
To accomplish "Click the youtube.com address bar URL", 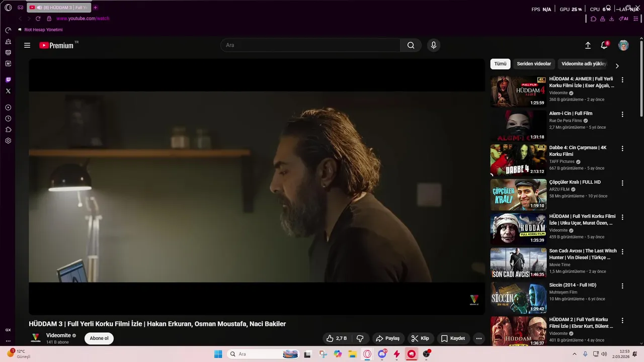I will click(x=83, y=19).
